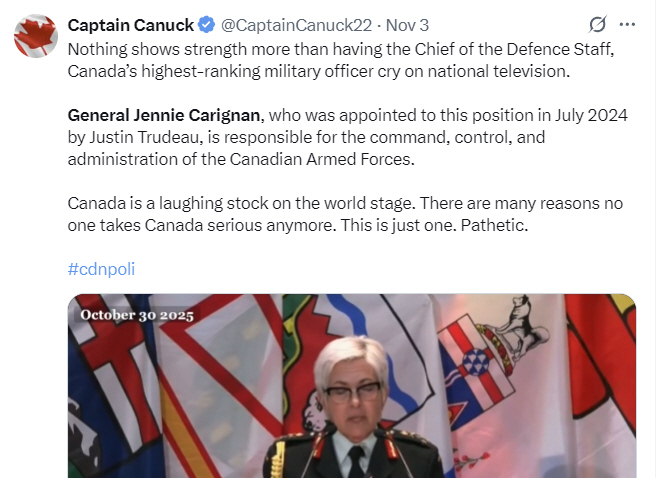Open the three-dot More menu

627,25
